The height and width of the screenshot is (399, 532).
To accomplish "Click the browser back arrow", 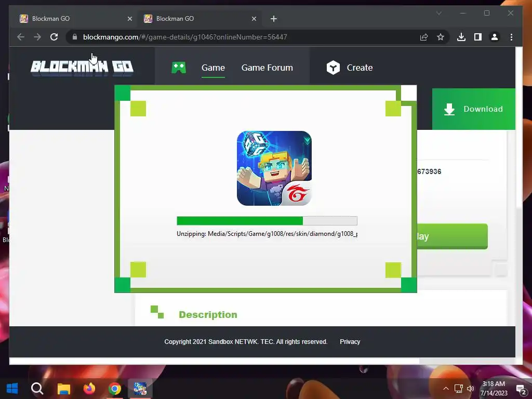I will [x=21, y=37].
